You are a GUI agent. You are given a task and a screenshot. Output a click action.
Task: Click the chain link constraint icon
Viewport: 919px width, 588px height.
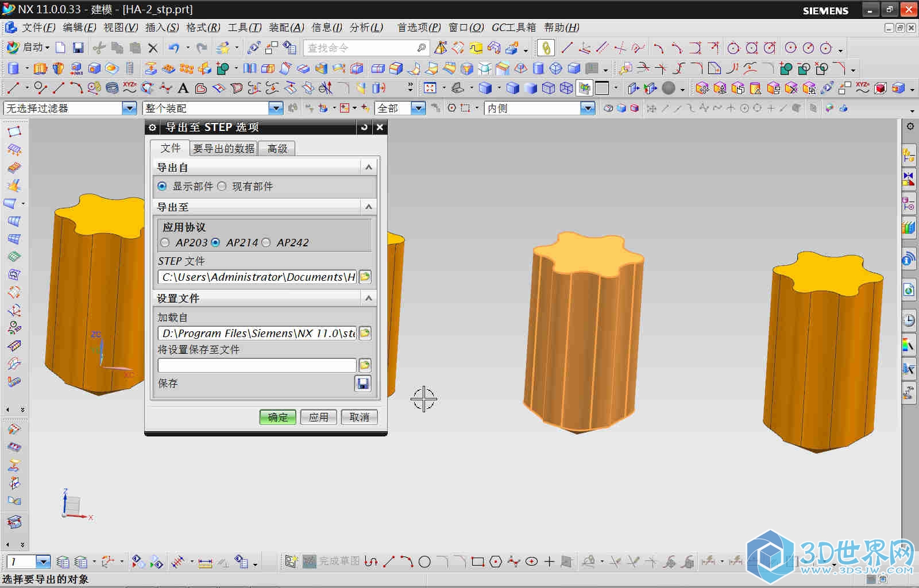(546, 48)
